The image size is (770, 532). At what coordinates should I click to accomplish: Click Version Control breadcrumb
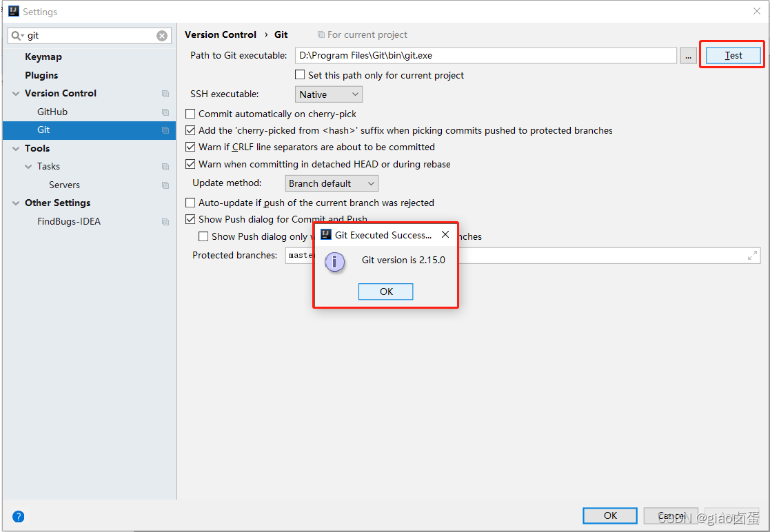[221, 35]
